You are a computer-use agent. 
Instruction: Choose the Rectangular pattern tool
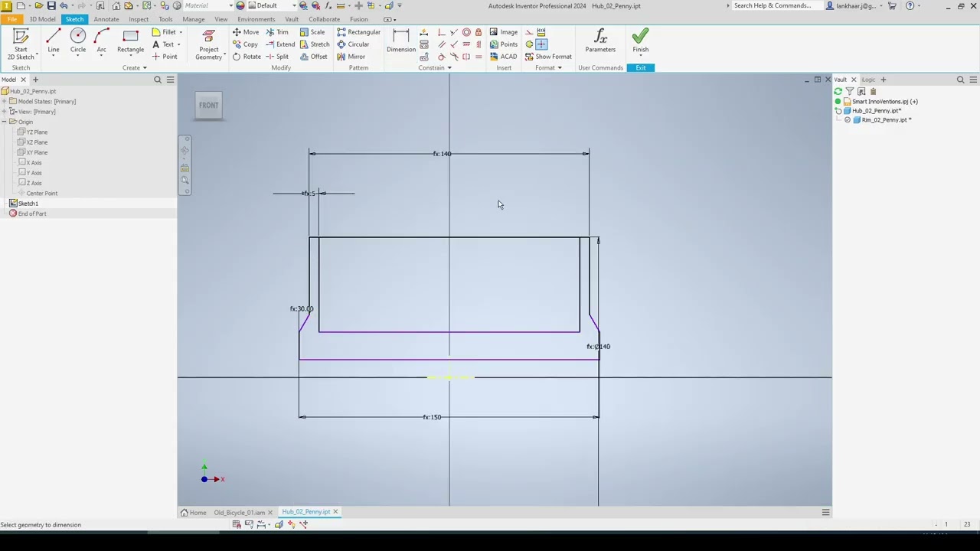(358, 32)
